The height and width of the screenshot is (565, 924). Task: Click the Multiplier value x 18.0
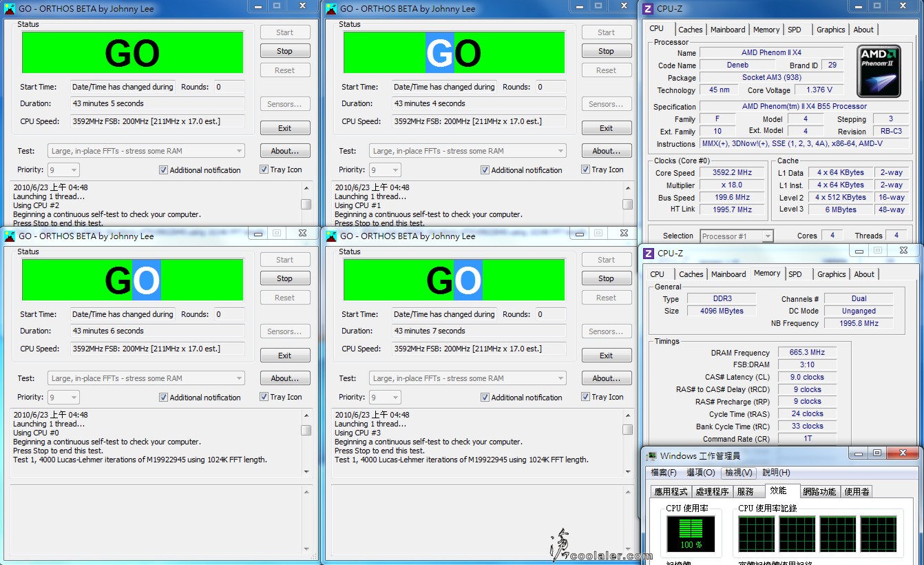[732, 185]
